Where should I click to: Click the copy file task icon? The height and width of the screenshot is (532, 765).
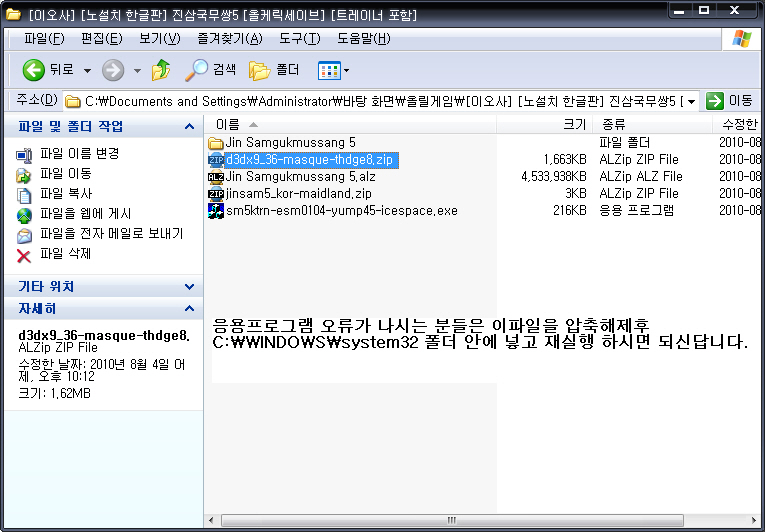click(24, 195)
